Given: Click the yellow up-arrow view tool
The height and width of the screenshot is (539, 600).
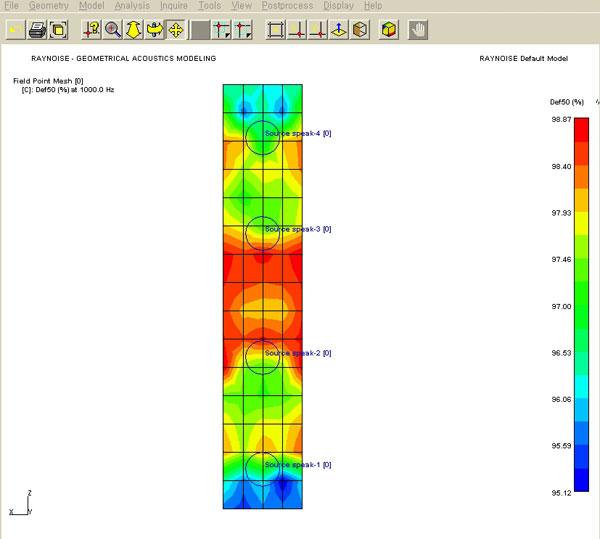Looking at the screenshot, I should tap(134, 30).
